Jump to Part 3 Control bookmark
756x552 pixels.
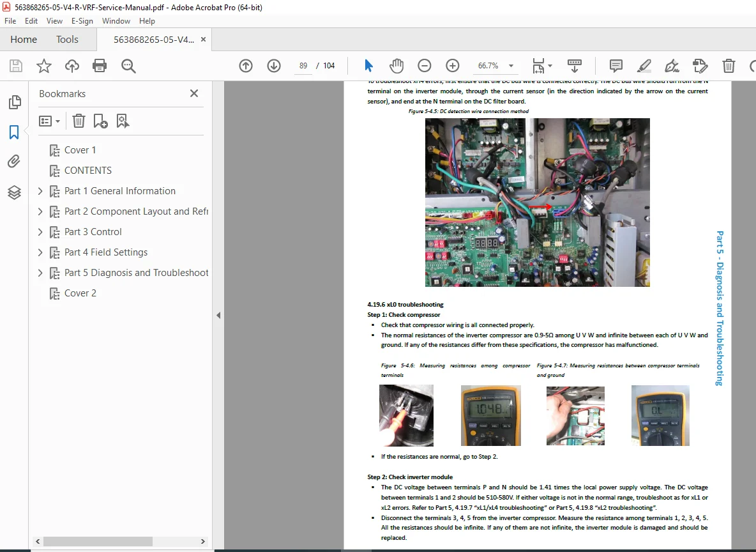coord(93,232)
